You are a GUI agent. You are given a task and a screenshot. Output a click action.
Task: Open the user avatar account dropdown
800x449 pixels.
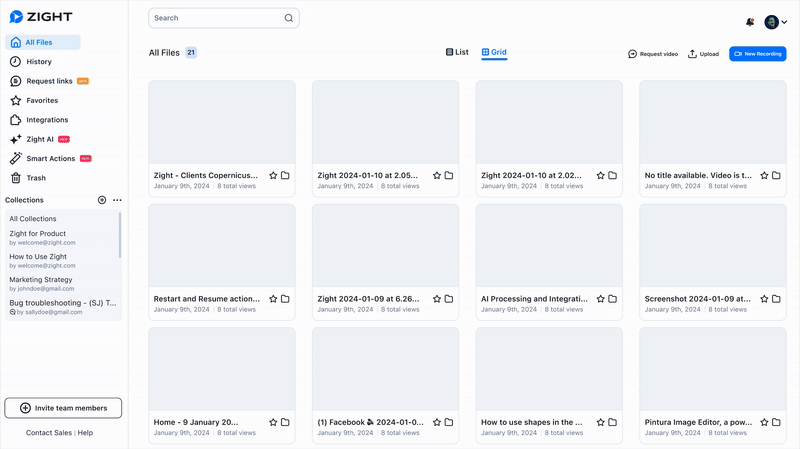coord(776,22)
